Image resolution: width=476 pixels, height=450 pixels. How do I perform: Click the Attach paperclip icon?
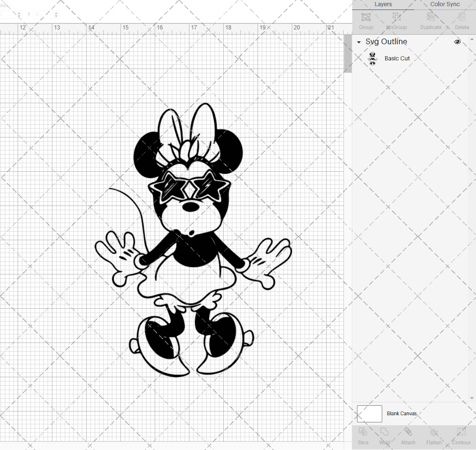(x=408, y=432)
